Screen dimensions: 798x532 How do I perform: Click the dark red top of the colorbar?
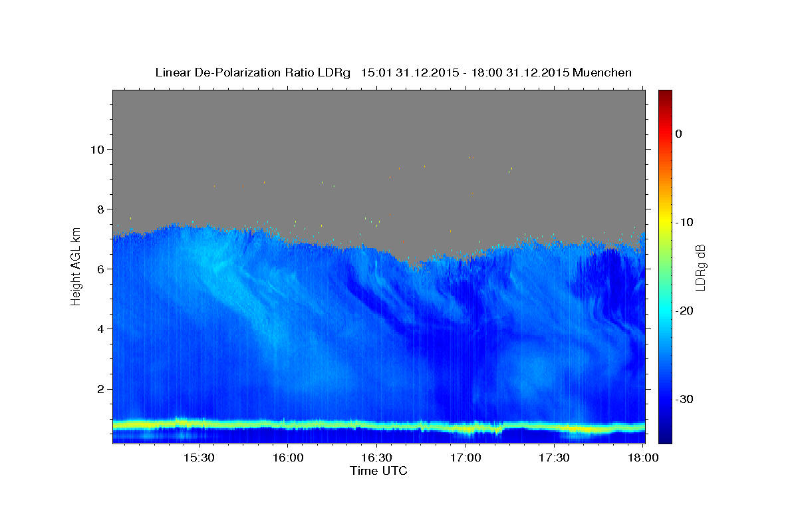point(665,96)
